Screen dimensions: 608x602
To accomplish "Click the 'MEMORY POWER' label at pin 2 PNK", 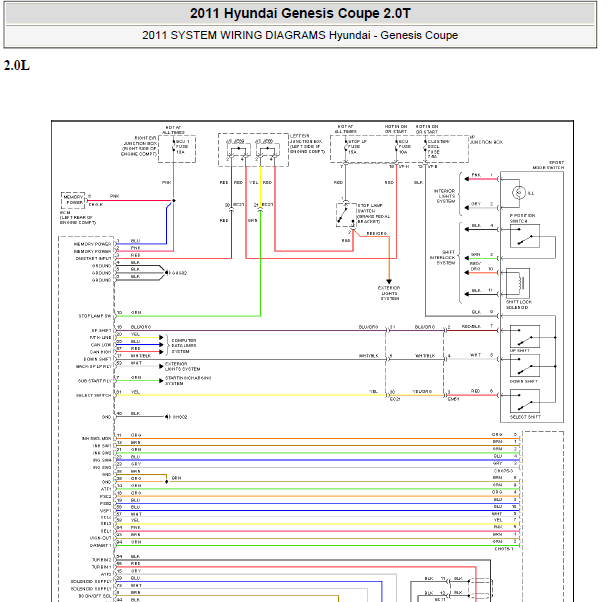I will (92, 251).
